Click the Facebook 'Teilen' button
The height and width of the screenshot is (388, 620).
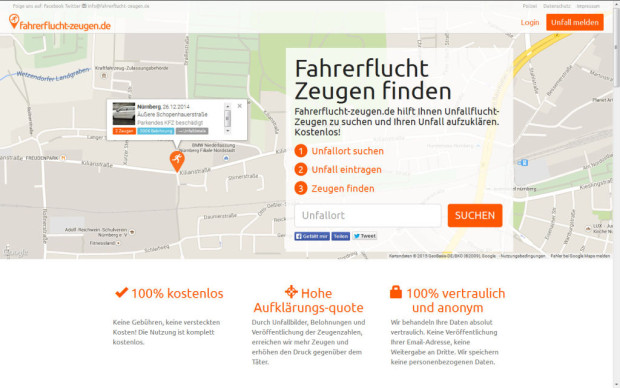(x=340, y=236)
